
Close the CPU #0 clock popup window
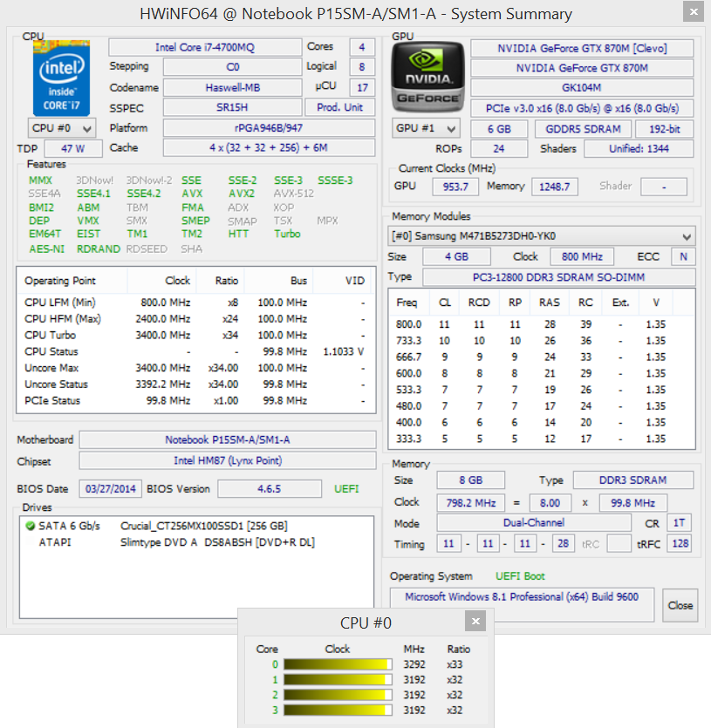[x=475, y=622]
